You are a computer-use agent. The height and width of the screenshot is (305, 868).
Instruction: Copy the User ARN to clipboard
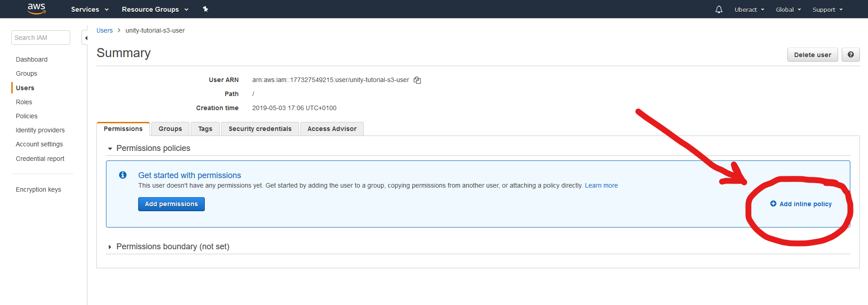point(417,80)
